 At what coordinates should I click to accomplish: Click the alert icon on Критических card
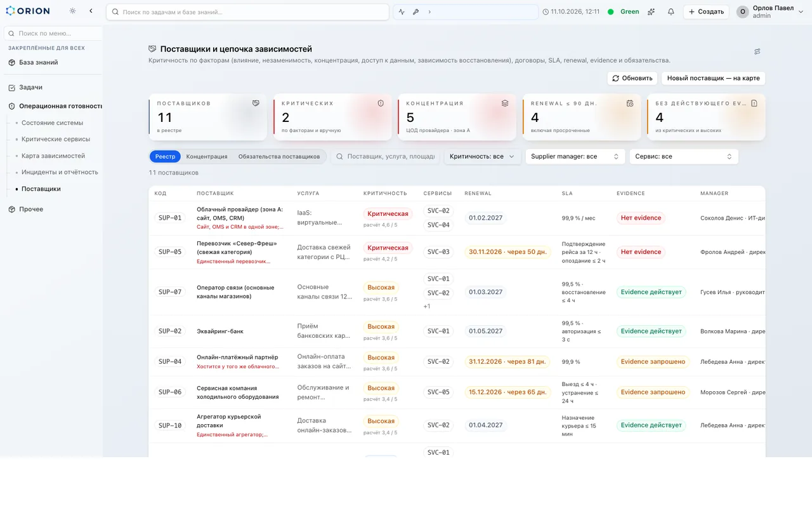click(x=381, y=103)
